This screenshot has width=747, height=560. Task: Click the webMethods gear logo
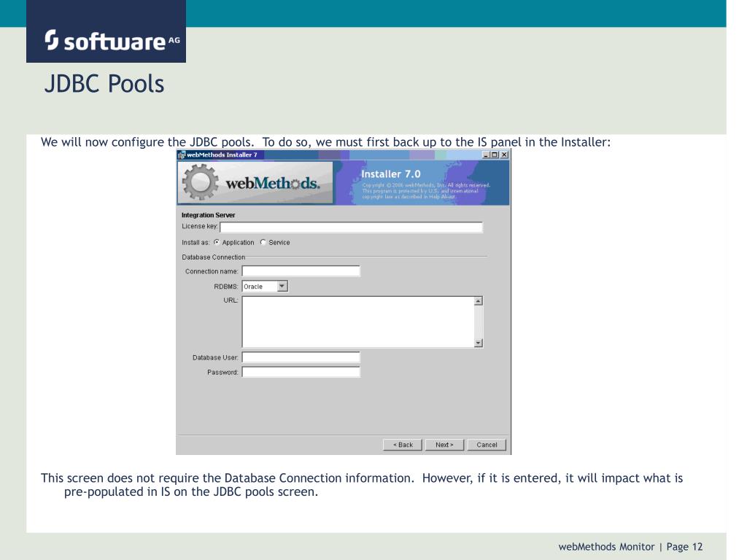[x=200, y=182]
